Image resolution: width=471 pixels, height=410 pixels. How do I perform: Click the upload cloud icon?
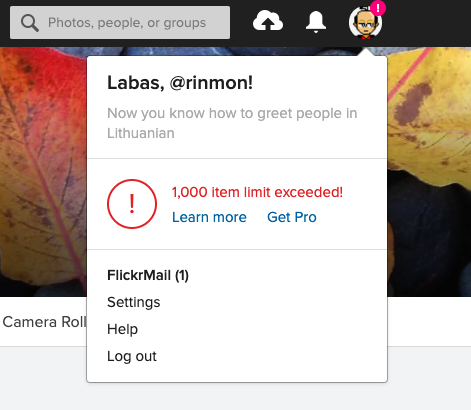[268, 21]
